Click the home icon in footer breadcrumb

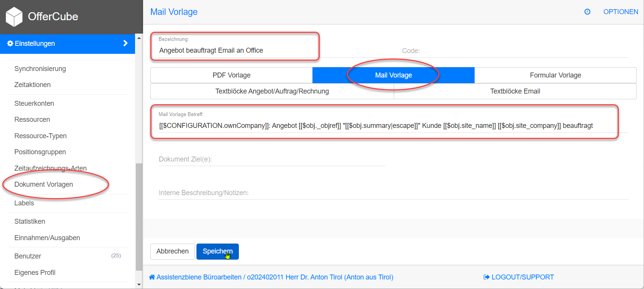tap(152, 277)
